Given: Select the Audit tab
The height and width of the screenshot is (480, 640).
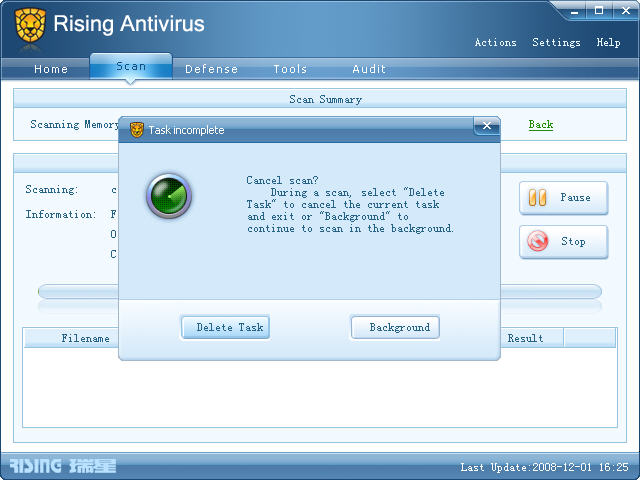Looking at the screenshot, I should (x=369, y=69).
